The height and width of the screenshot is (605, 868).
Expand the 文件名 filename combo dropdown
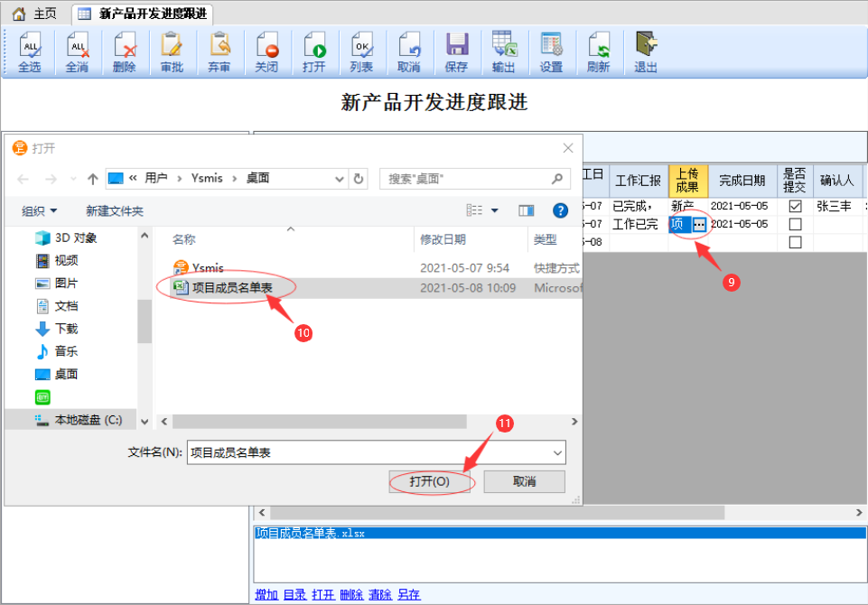point(557,452)
